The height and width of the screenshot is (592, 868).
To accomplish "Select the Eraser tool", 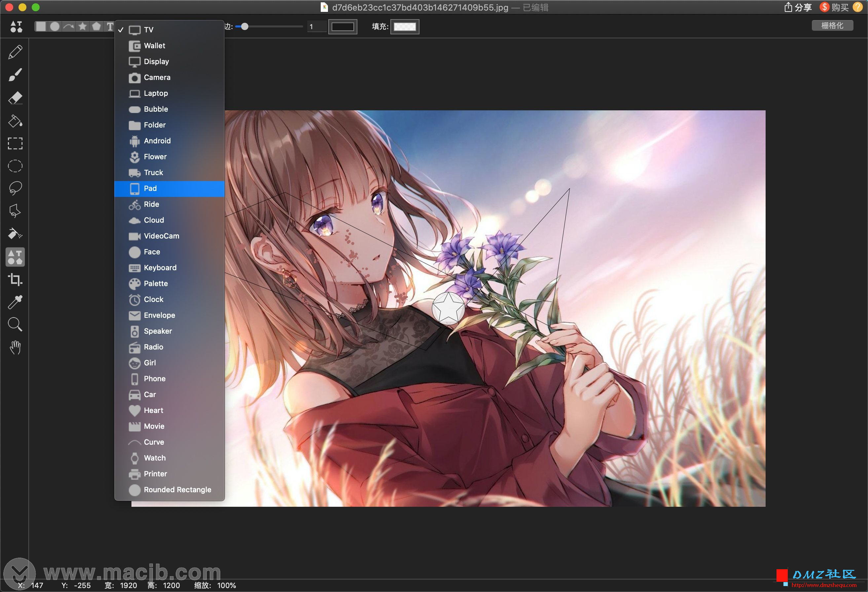I will tap(15, 98).
